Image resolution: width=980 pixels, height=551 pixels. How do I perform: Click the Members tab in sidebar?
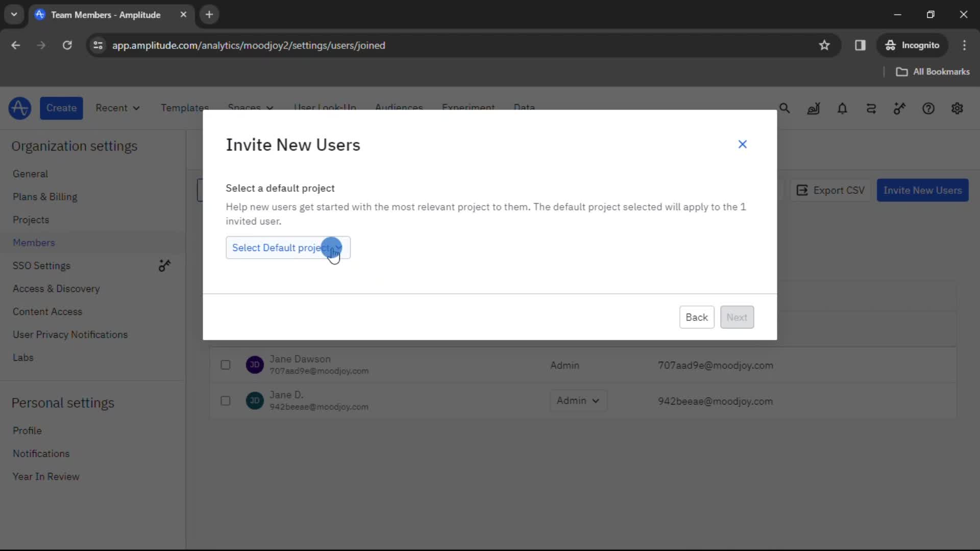point(34,242)
